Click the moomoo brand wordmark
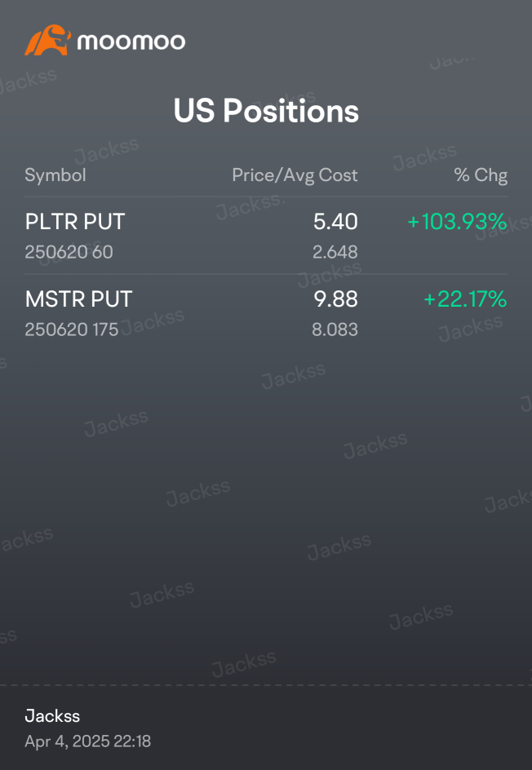 click(131, 42)
